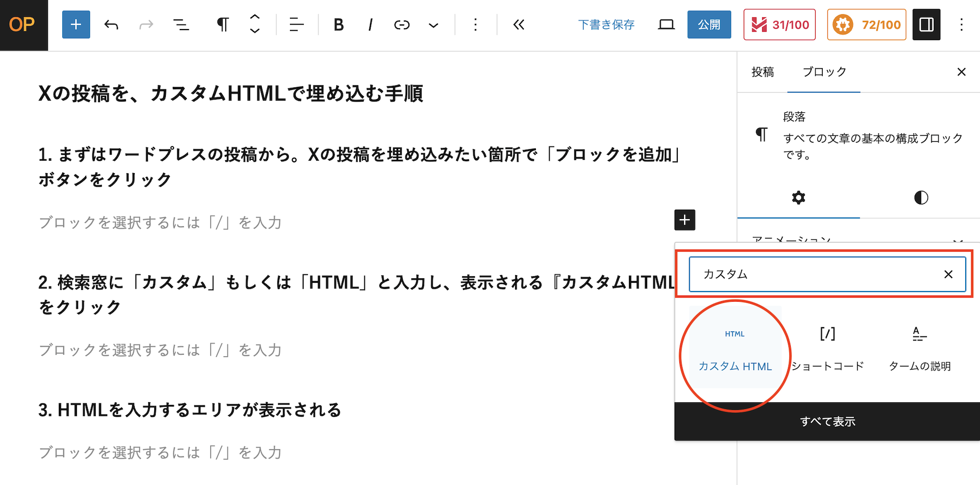Click the すべて表示 browse all button
980x485 pixels.
(827, 422)
